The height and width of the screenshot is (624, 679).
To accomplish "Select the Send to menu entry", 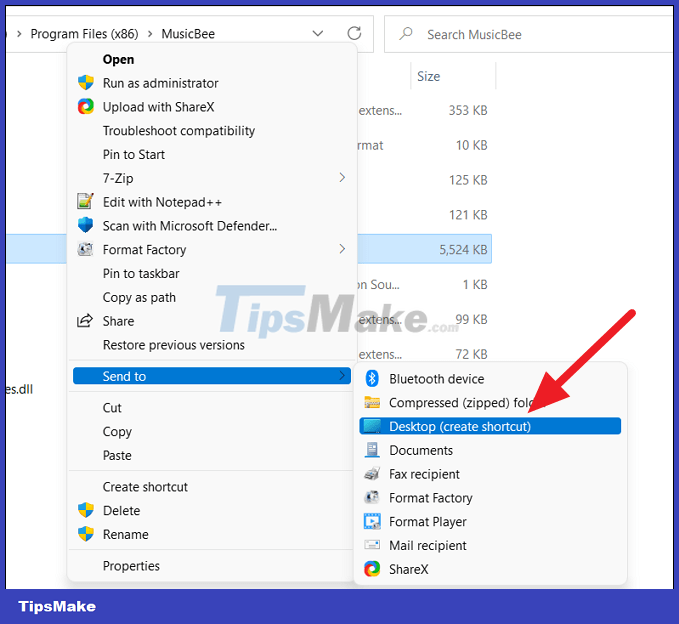I will 212,375.
